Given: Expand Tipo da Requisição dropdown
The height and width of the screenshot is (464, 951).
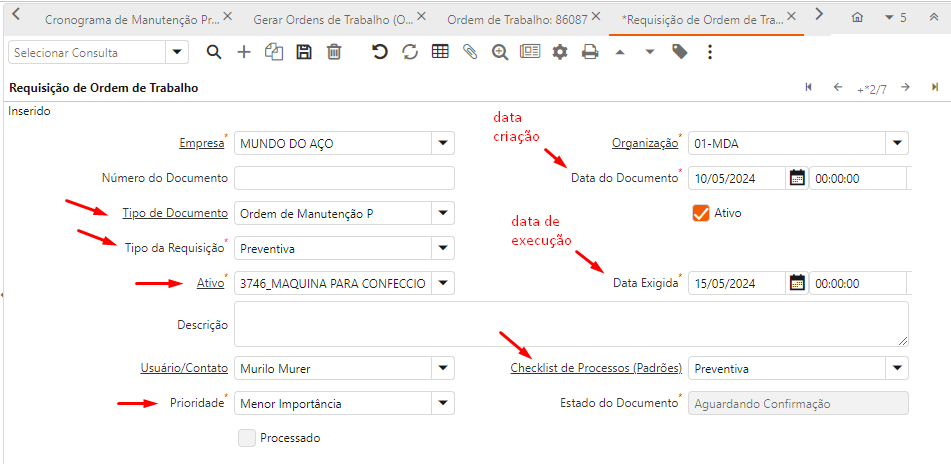Looking at the screenshot, I should [x=442, y=248].
